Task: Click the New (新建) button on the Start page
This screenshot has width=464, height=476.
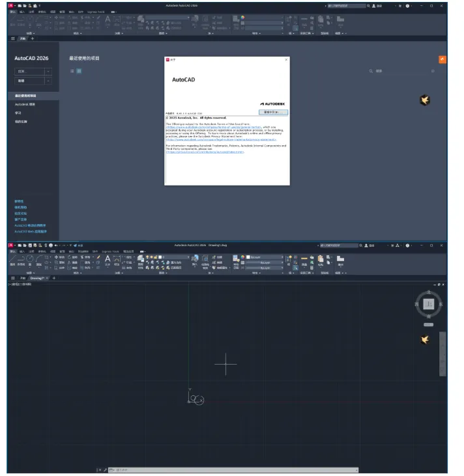Action: click(29, 81)
